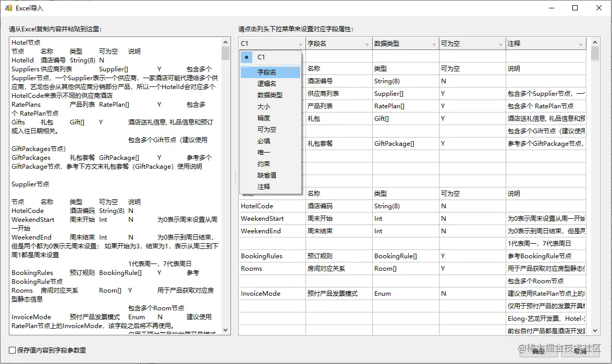Image resolution: width=612 pixels, height=364 pixels.
Task: Open the C1 column header dropdown
Action: click(301, 43)
